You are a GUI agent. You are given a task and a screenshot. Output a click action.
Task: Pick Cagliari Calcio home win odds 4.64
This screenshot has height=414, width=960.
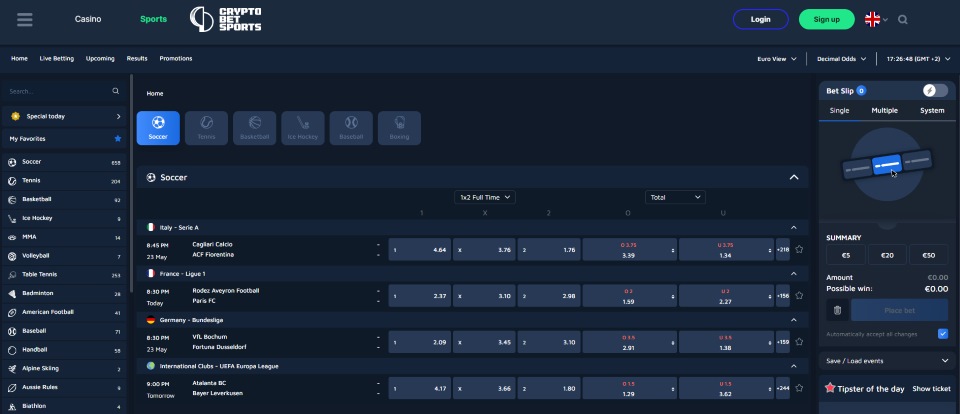click(x=420, y=250)
